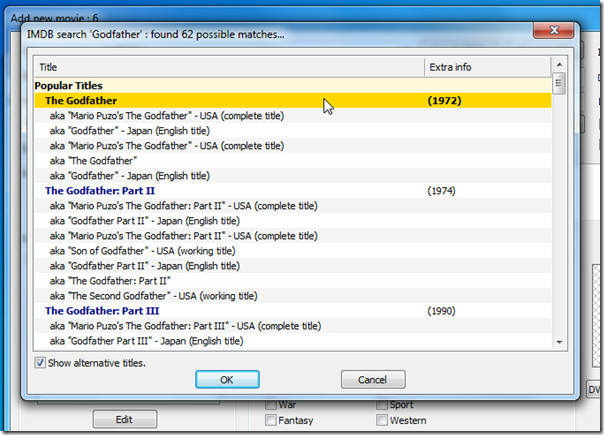
Task: Check the Sport genre checkbox
Action: [x=382, y=405]
